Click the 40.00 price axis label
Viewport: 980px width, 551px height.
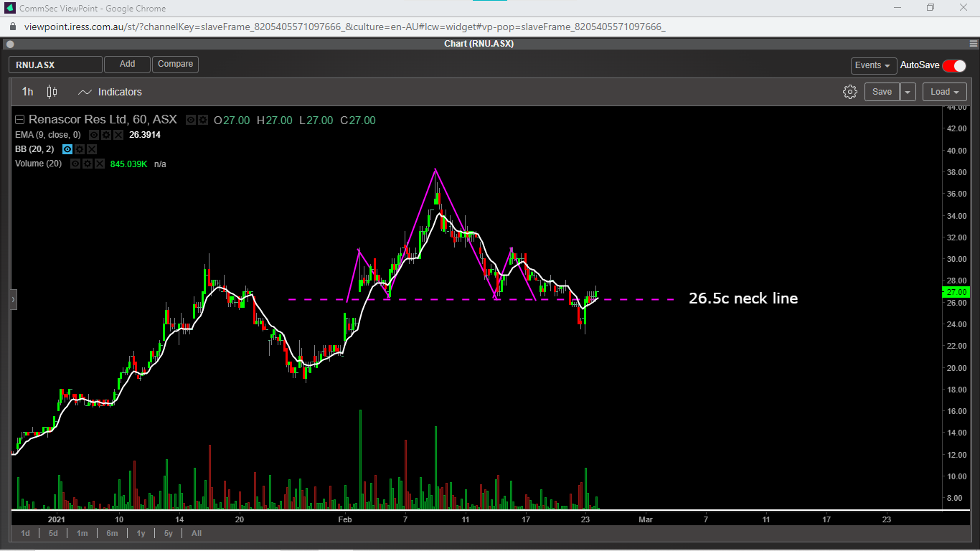[x=957, y=151]
